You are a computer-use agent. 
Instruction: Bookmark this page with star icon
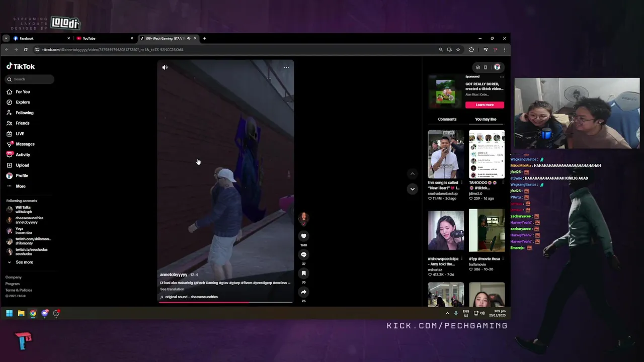(458, 50)
